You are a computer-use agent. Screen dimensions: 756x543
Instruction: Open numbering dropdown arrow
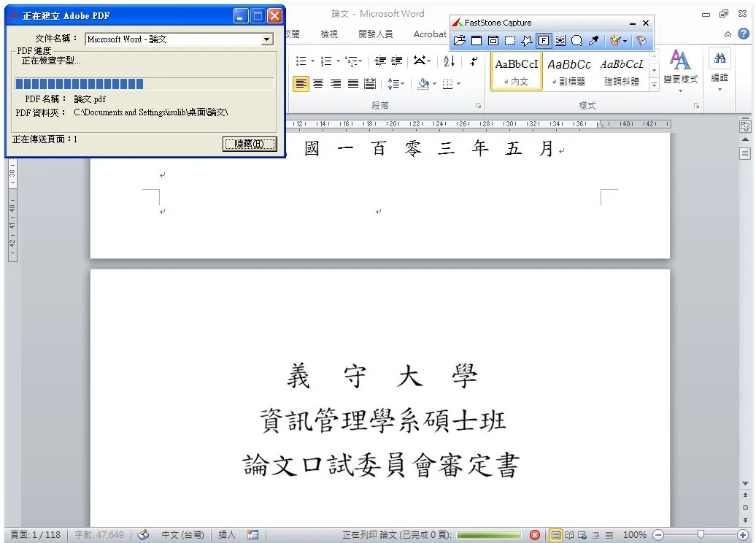[x=338, y=61]
